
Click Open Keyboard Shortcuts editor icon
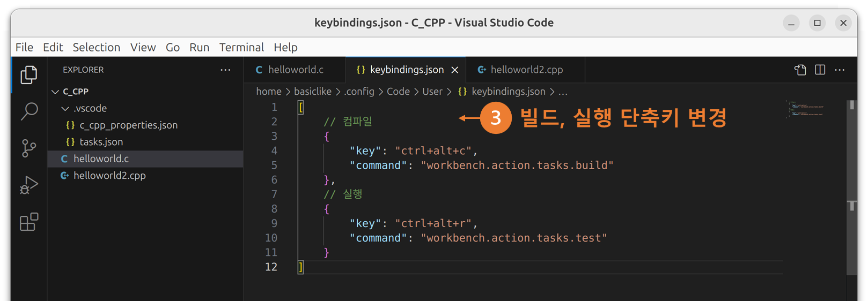tap(800, 70)
